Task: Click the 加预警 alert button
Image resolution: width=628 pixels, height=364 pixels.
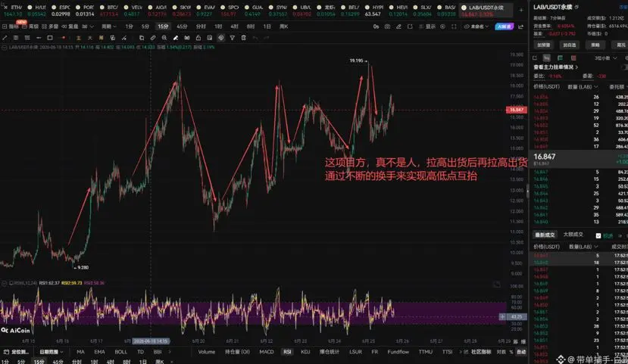Action: click(x=543, y=45)
